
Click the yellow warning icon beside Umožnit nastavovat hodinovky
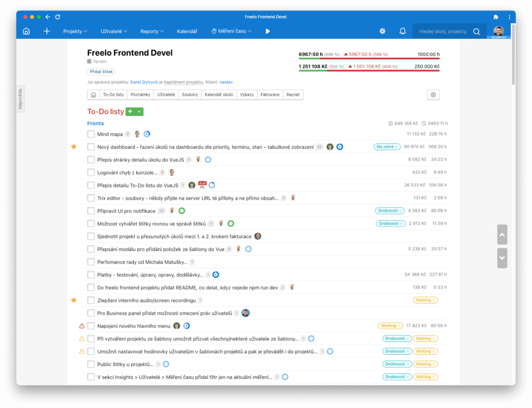coord(82,351)
